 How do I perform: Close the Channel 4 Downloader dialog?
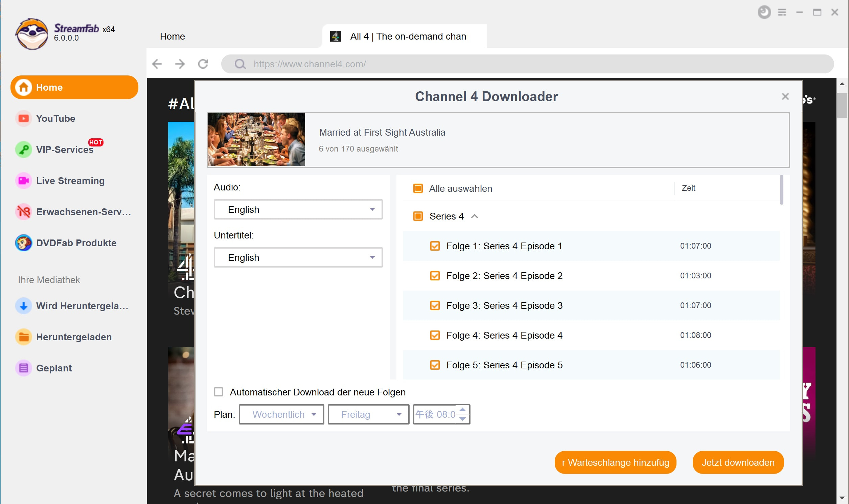tap(785, 96)
